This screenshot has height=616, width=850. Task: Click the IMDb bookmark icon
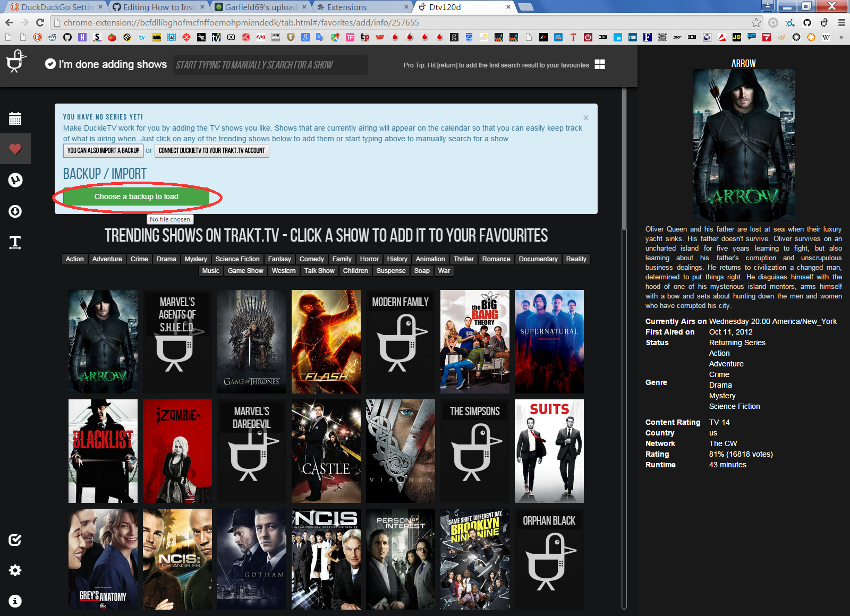coord(157,37)
